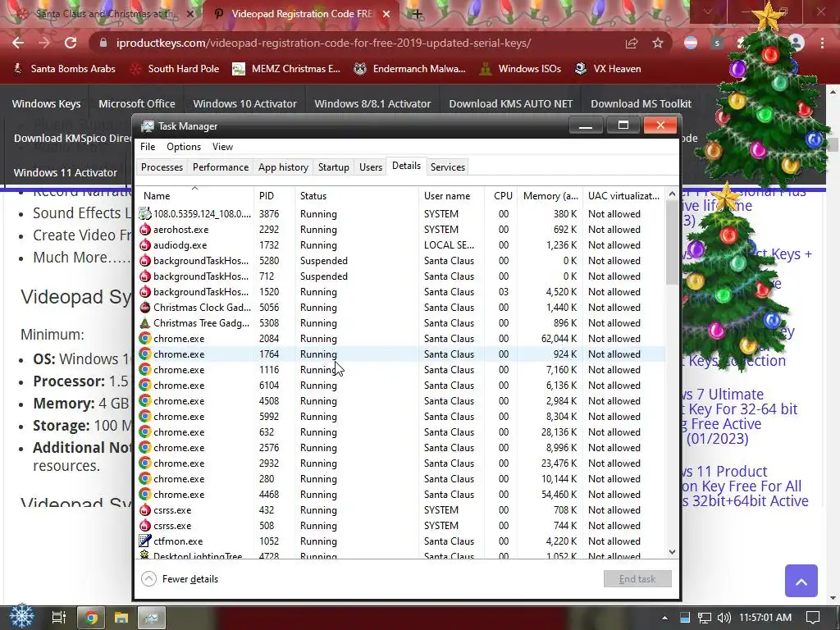Viewport: 840px width, 630px height.
Task: Click the aerohost.exe process icon
Action: 144,230
